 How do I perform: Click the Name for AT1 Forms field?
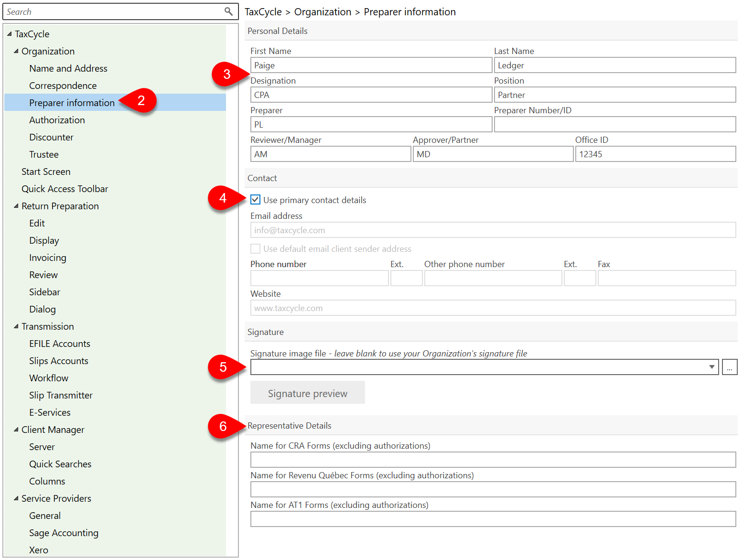click(493, 519)
